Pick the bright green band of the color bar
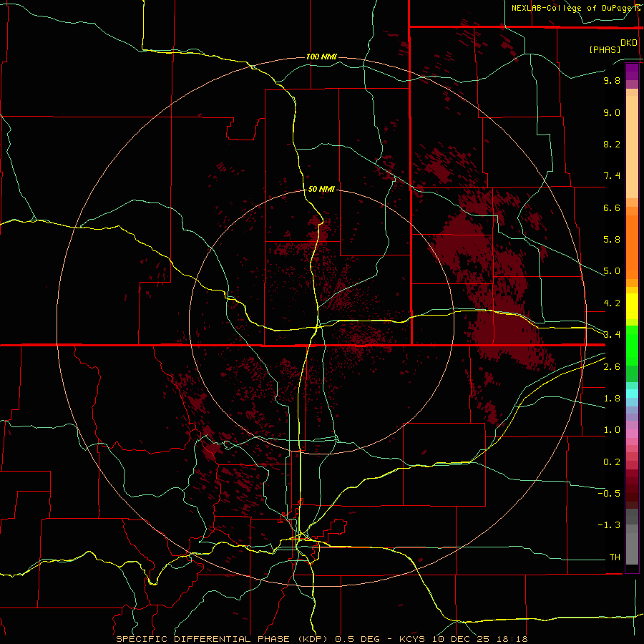The height and width of the screenshot is (644, 644). (x=632, y=345)
